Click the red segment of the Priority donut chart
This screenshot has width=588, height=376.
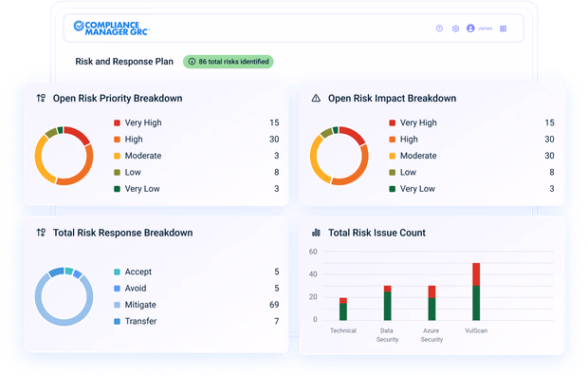coord(79,133)
